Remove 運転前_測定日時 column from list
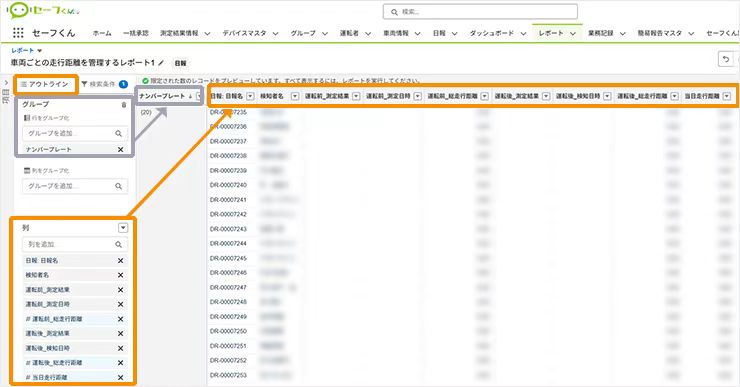 click(120, 304)
